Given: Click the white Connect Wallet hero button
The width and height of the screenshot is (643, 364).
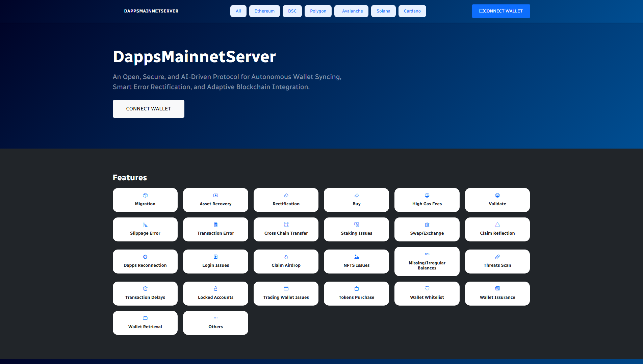Looking at the screenshot, I should pyautogui.click(x=149, y=109).
